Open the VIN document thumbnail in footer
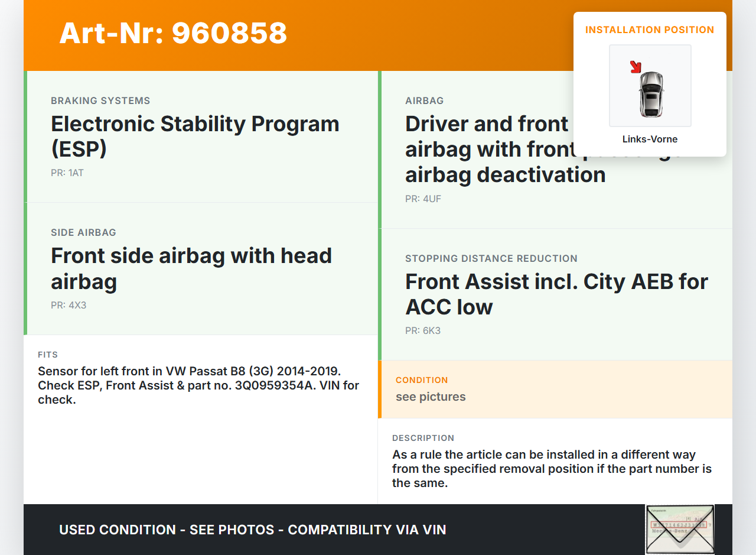Viewport: 756px width, 555px height. [x=680, y=530]
